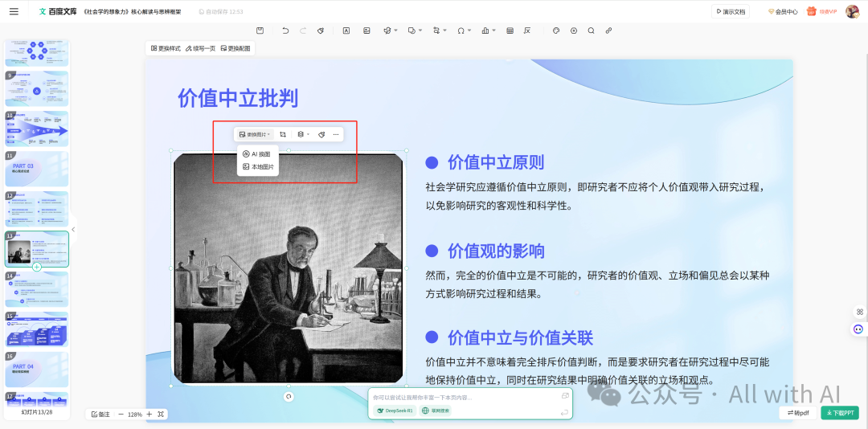Click the flow connector icon
The width and height of the screenshot is (868, 429).
(x=436, y=31)
